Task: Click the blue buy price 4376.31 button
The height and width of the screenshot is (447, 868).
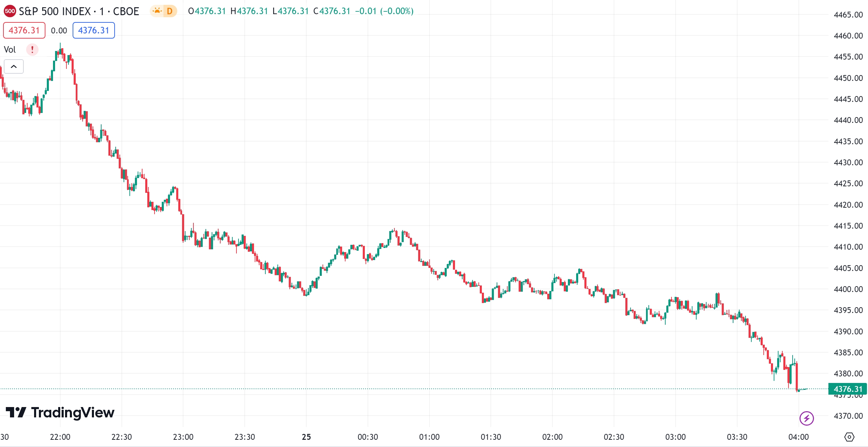Action: [x=94, y=30]
